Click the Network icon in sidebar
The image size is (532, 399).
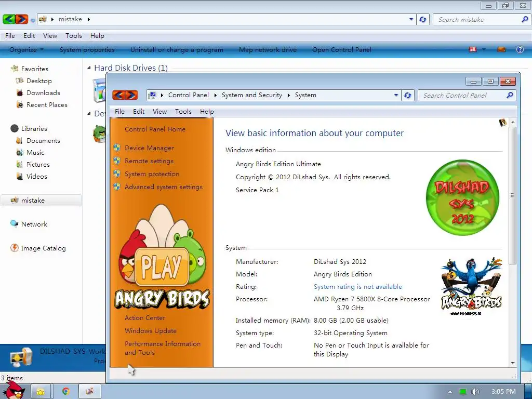click(x=14, y=223)
